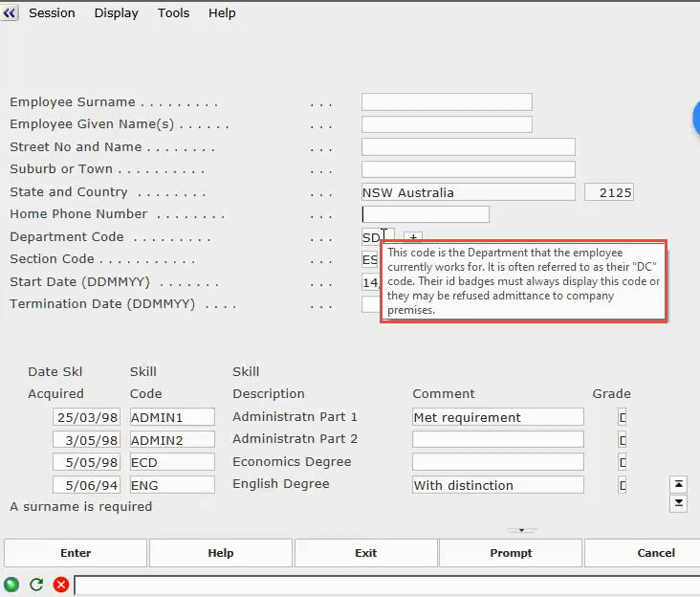The height and width of the screenshot is (597, 700).
Task: Click the Termination Date field
Action: point(370,304)
